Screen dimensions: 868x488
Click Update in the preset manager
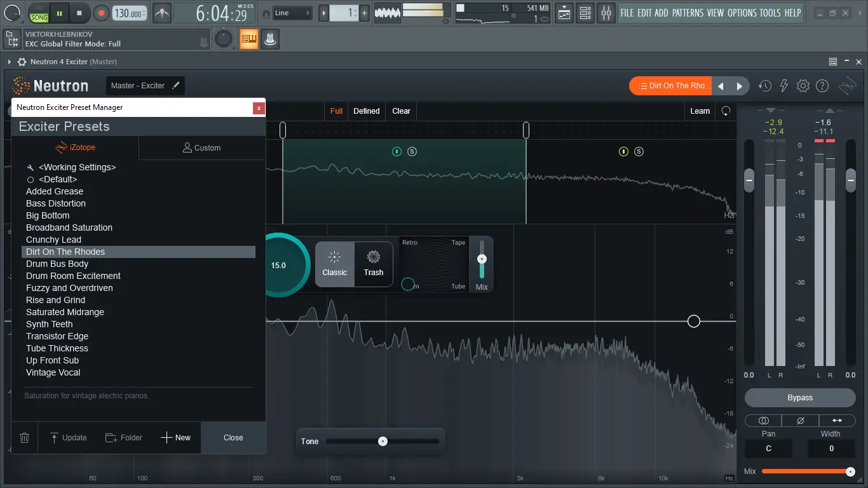[x=67, y=437]
